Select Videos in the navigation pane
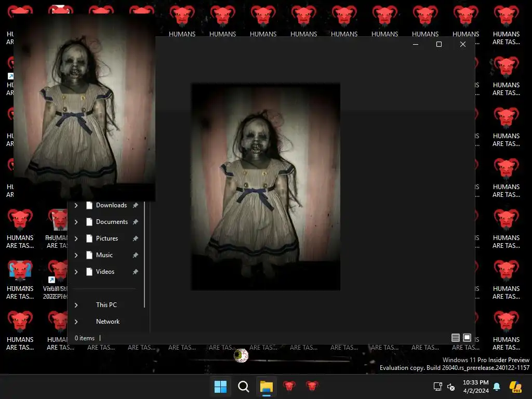Image resolution: width=532 pixels, height=399 pixels. click(x=105, y=272)
